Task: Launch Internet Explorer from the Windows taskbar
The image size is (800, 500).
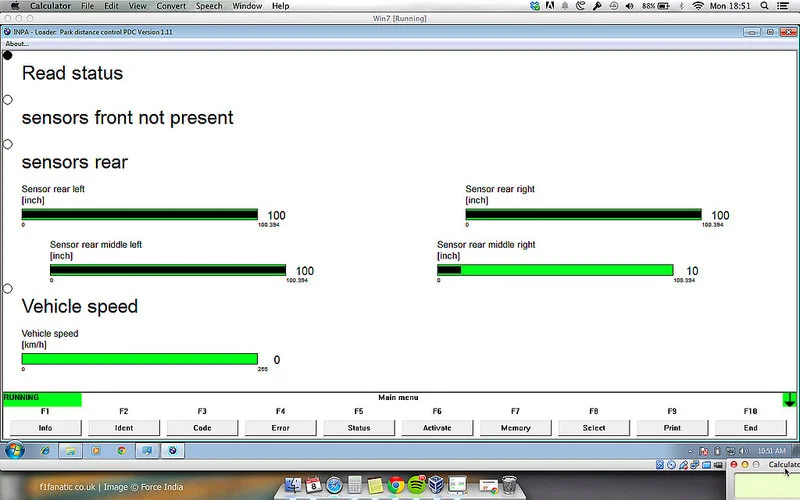Action: pyautogui.click(x=45, y=451)
